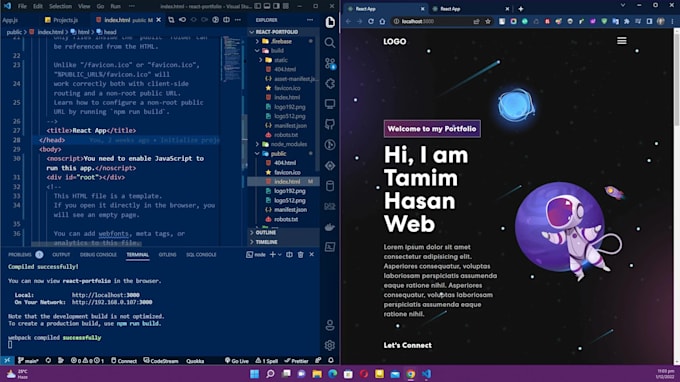Expand the node_modules folder
This screenshot has height=382, width=680.
click(x=288, y=144)
